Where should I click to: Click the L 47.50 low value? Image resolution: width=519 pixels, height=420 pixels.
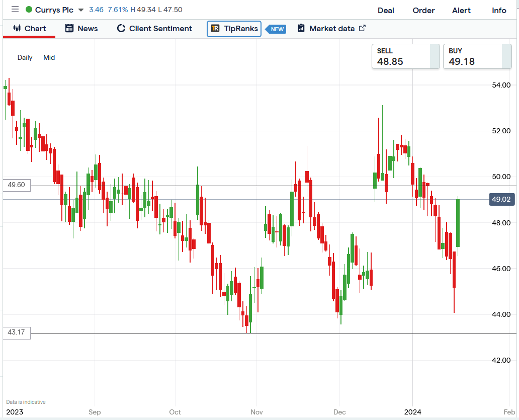click(170, 10)
